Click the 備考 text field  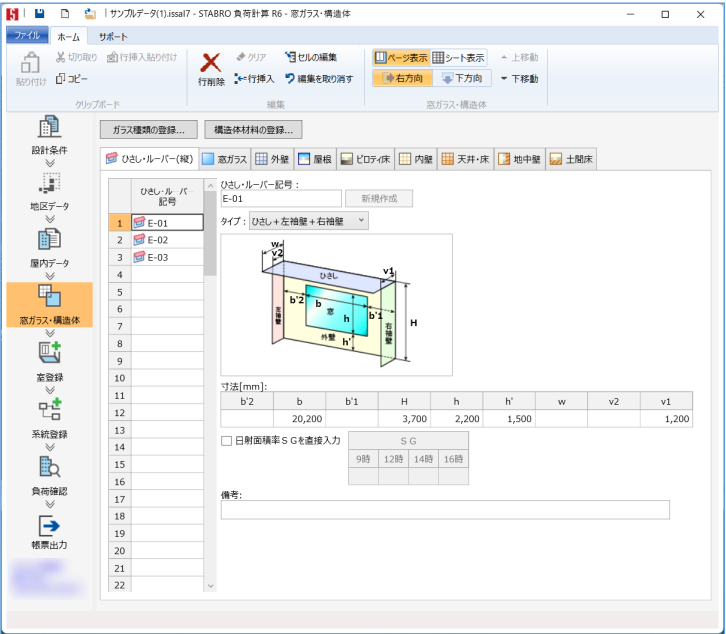click(x=444, y=510)
